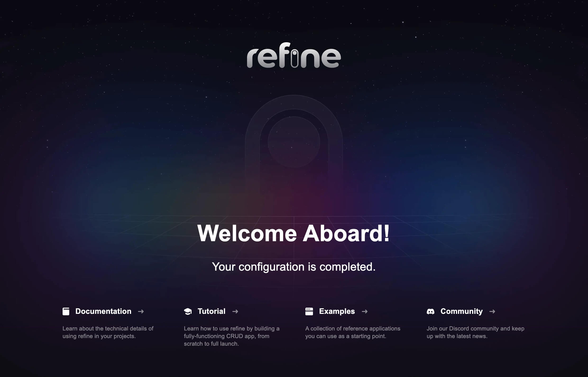Screen dimensions: 588x377
Task: Click the 'fully-functioning CRUD app' description text
Action: tap(232, 336)
